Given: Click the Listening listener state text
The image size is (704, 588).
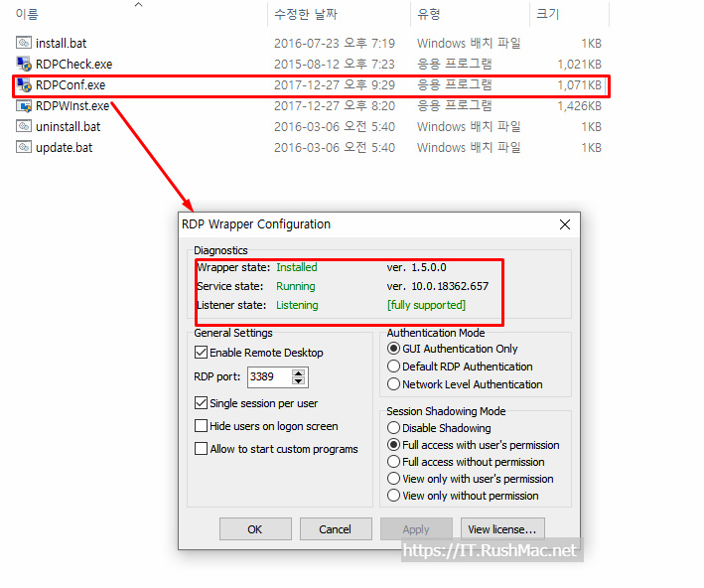Looking at the screenshot, I should (x=297, y=305).
